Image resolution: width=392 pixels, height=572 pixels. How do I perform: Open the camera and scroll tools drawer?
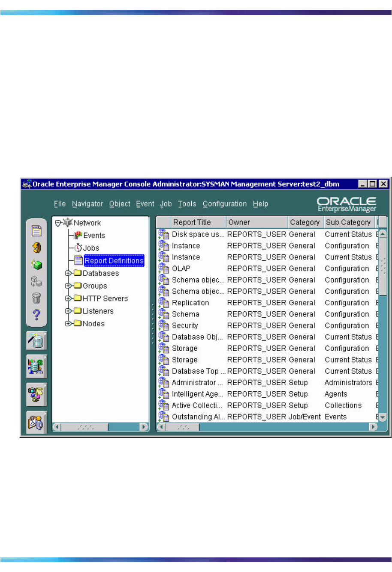(37, 394)
